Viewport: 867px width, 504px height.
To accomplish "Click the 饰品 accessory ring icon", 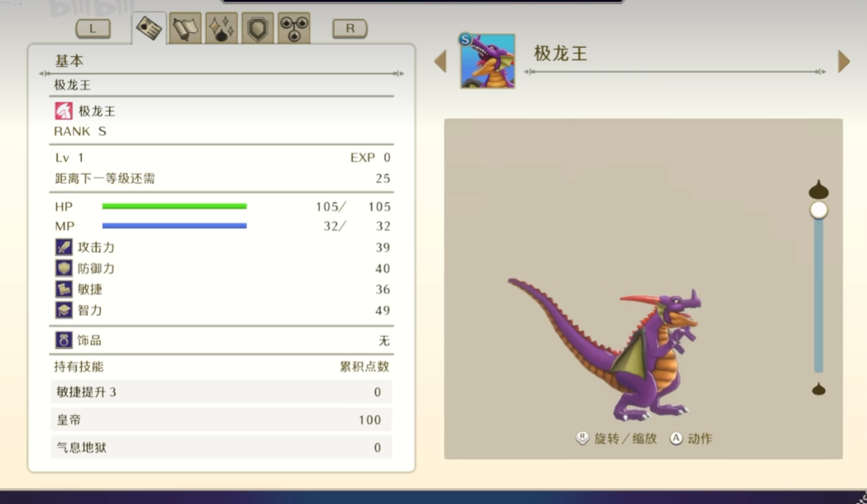I will click(64, 340).
